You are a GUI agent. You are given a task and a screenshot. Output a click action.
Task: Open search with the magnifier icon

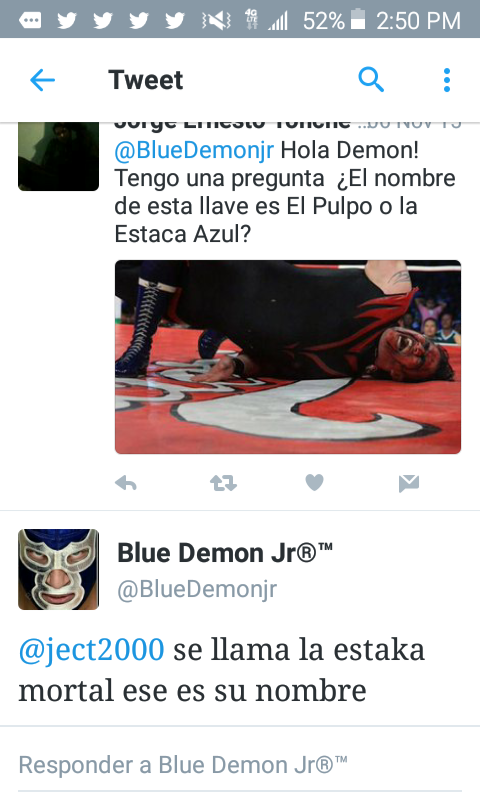point(371,80)
